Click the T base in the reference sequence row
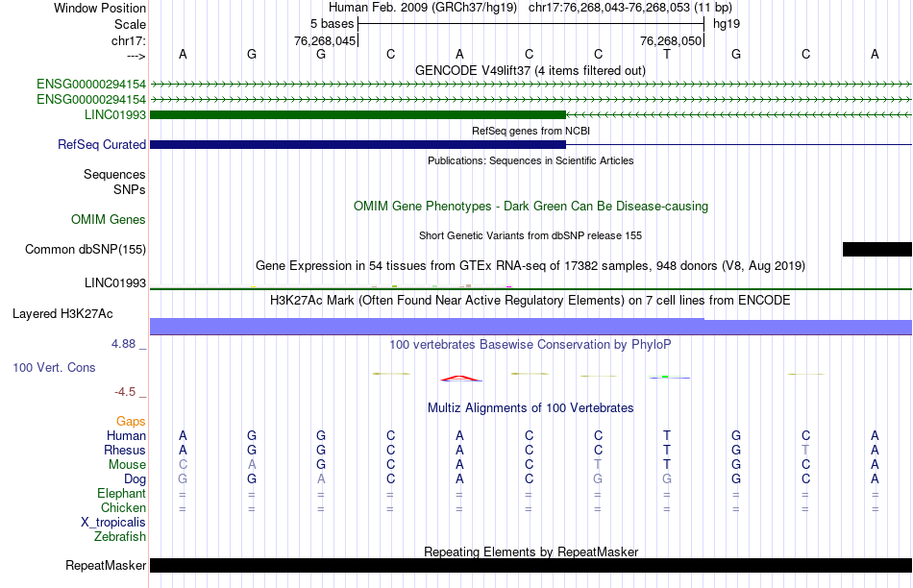The height and width of the screenshot is (588, 913). point(667,54)
